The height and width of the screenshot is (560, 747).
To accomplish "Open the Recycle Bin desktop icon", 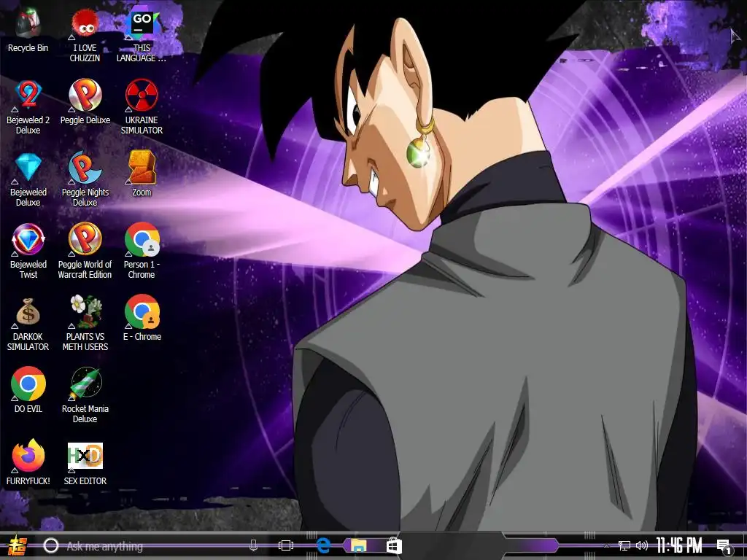I will point(28,23).
